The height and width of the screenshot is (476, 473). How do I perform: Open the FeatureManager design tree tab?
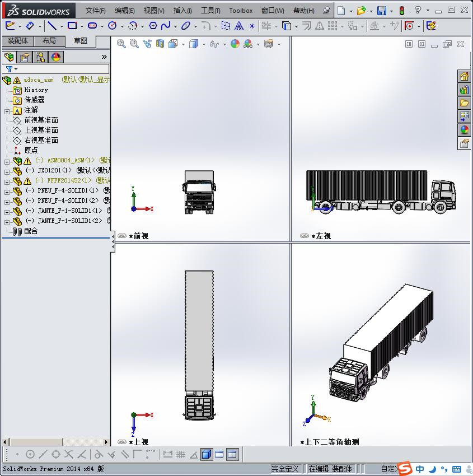(9, 57)
